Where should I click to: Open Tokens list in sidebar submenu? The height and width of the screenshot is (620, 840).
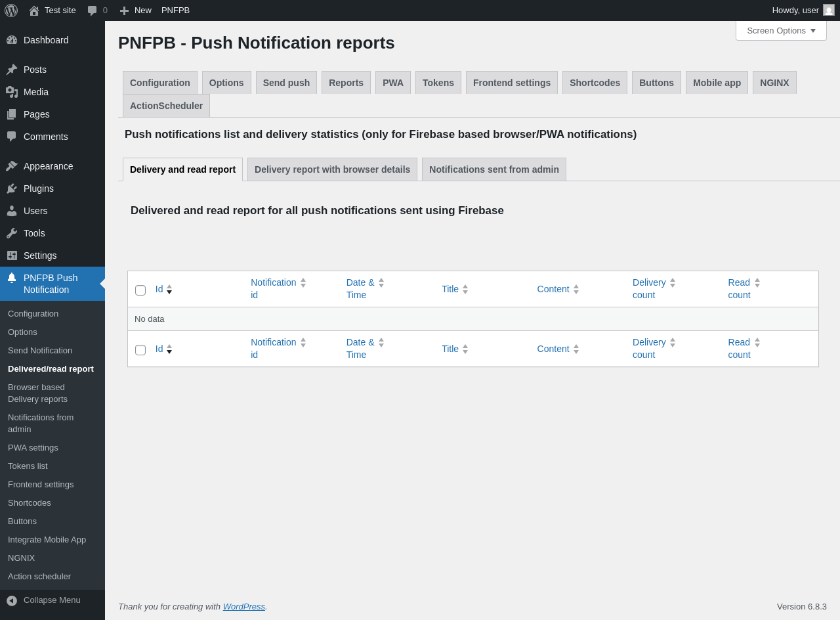(x=28, y=466)
